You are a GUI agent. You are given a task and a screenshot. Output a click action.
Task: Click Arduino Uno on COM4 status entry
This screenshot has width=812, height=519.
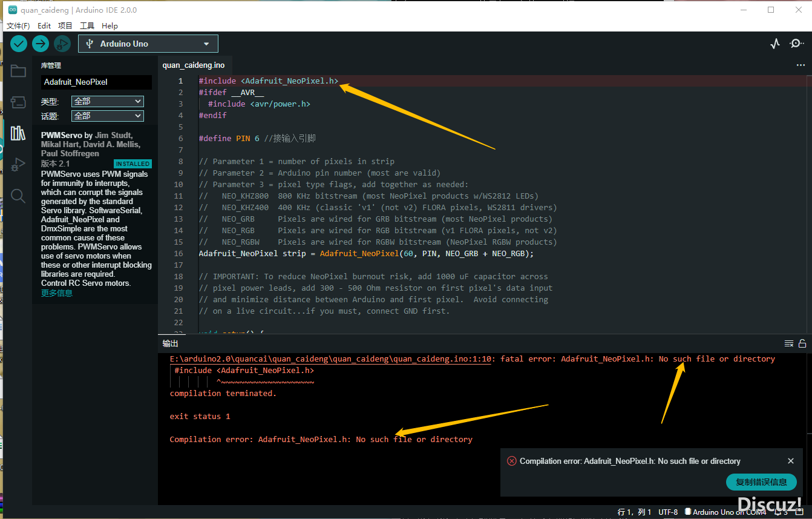pos(725,512)
